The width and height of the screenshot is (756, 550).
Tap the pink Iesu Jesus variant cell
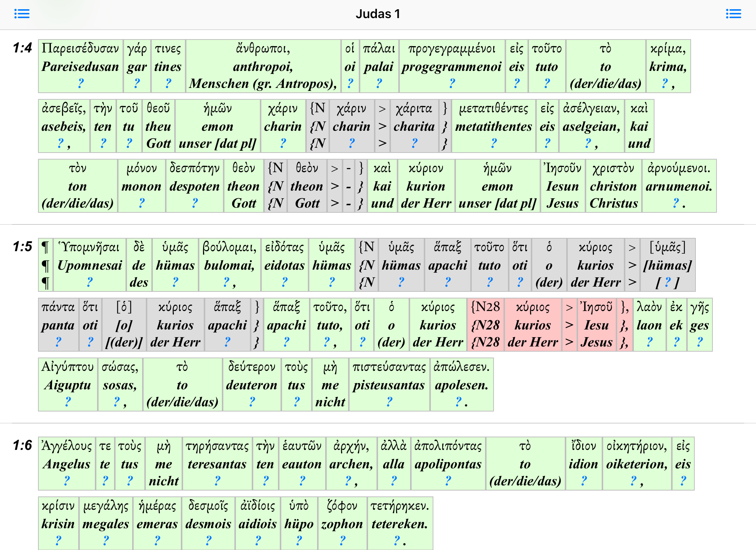click(596, 325)
